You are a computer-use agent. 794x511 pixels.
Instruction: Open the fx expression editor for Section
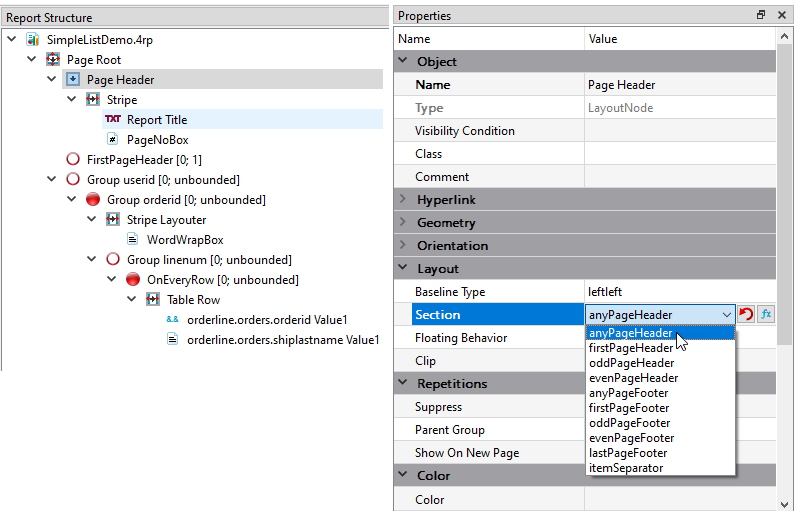click(x=766, y=315)
